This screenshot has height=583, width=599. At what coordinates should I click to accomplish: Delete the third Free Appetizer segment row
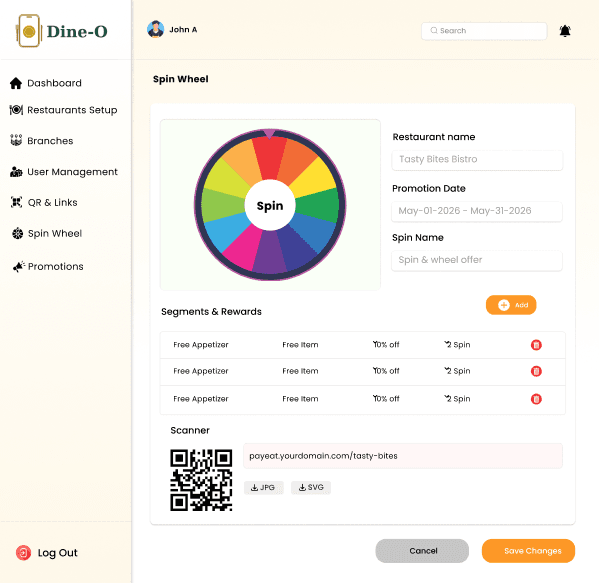(x=536, y=399)
